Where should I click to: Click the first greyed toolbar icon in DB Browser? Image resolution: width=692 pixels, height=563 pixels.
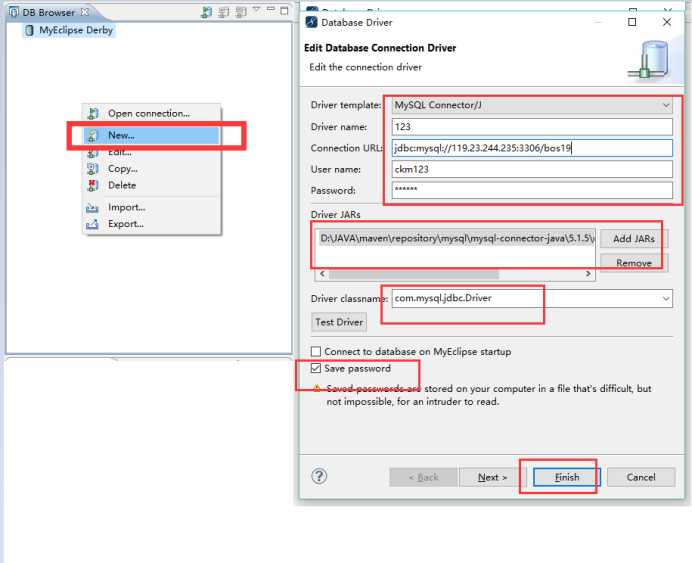click(224, 12)
